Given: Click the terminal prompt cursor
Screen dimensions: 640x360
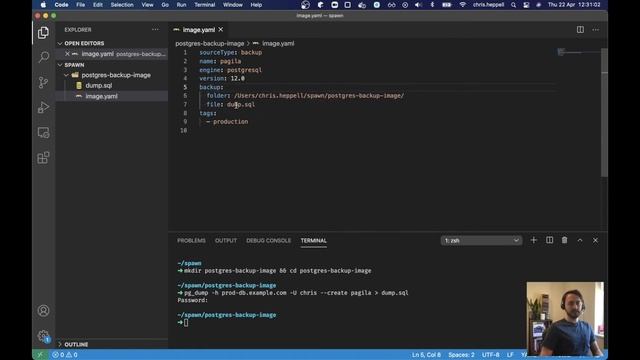Looking at the screenshot, I should click(x=186, y=322).
